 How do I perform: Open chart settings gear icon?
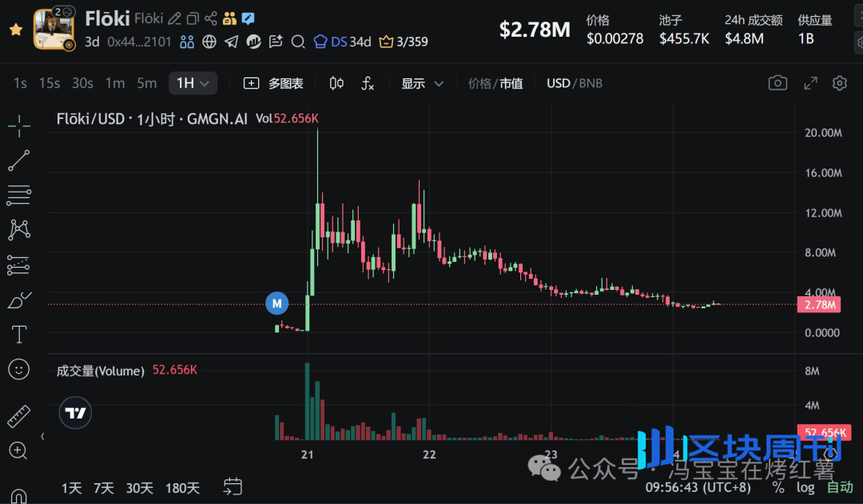point(839,83)
